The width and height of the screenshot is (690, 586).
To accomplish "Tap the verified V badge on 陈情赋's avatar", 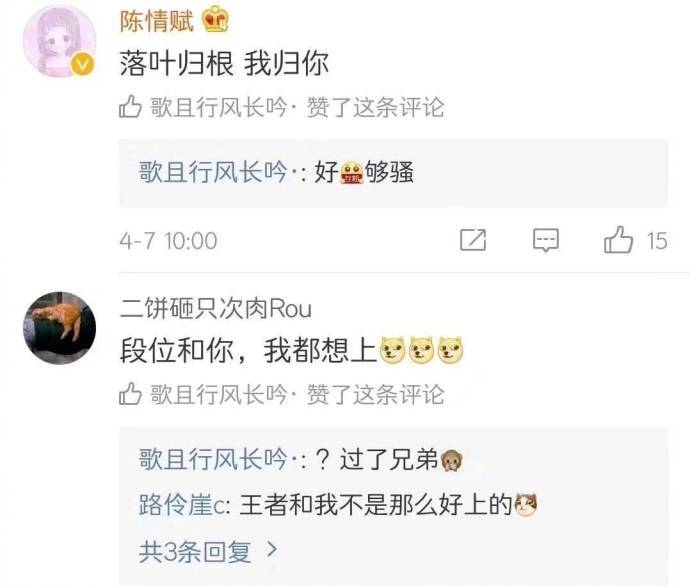I will pos(83,64).
